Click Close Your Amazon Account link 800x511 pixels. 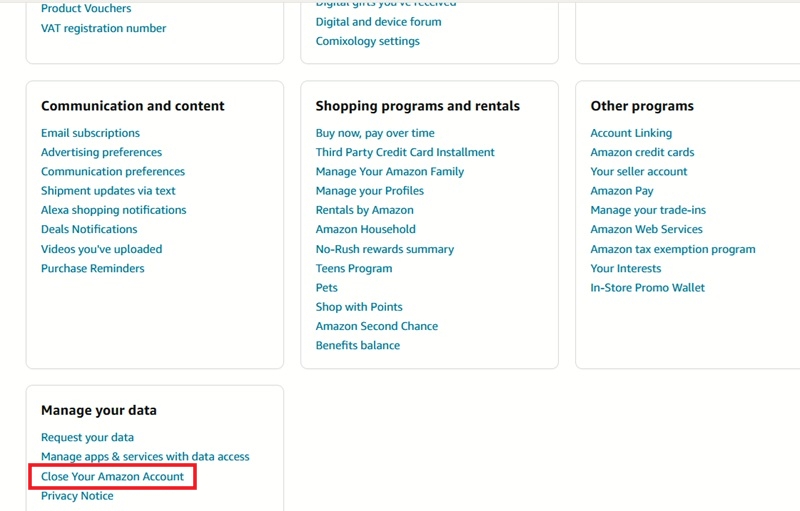point(112,477)
